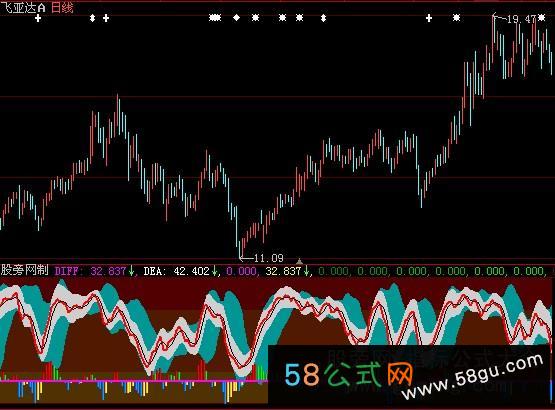
Task: Click the magenta zero line in indicator panel
Action: 134,381
